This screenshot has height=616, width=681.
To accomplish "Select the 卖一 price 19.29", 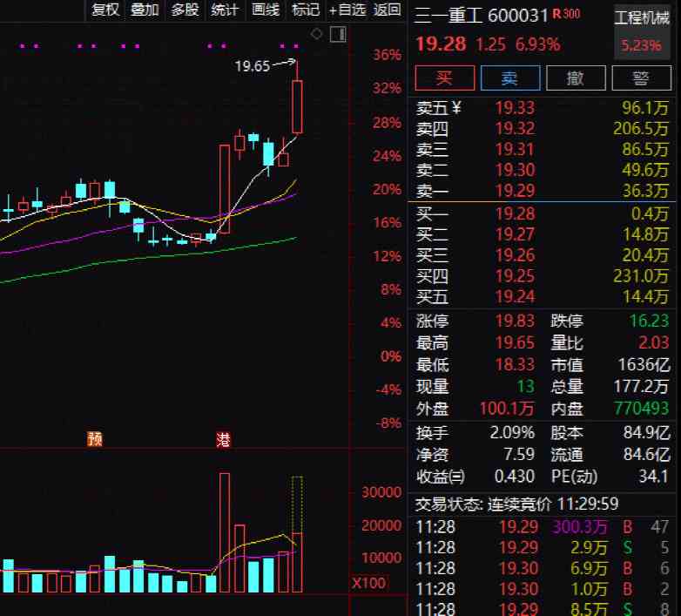I will click(x=515, y=190).
